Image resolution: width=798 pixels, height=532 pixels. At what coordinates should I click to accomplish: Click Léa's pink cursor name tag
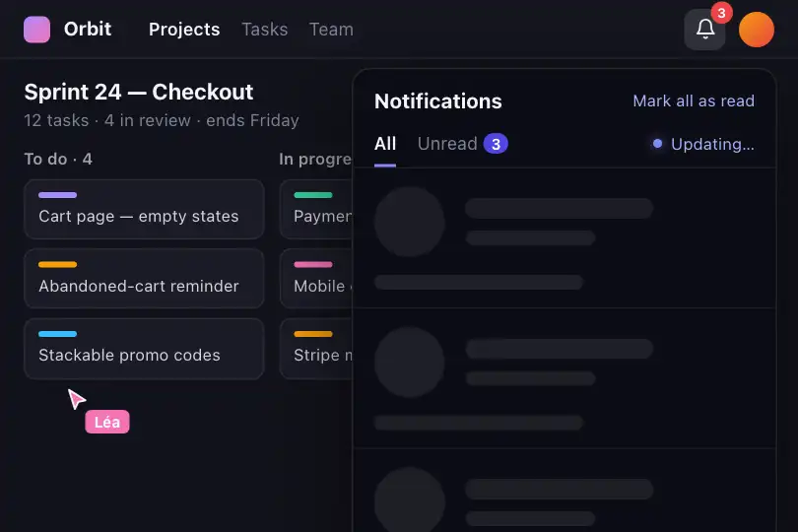click(x=106, y=422)
